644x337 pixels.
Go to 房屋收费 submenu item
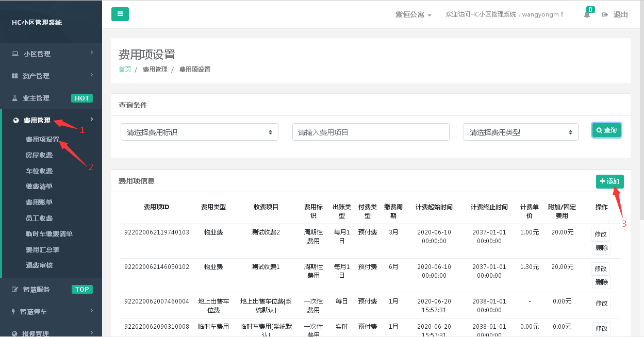[39, 155]
